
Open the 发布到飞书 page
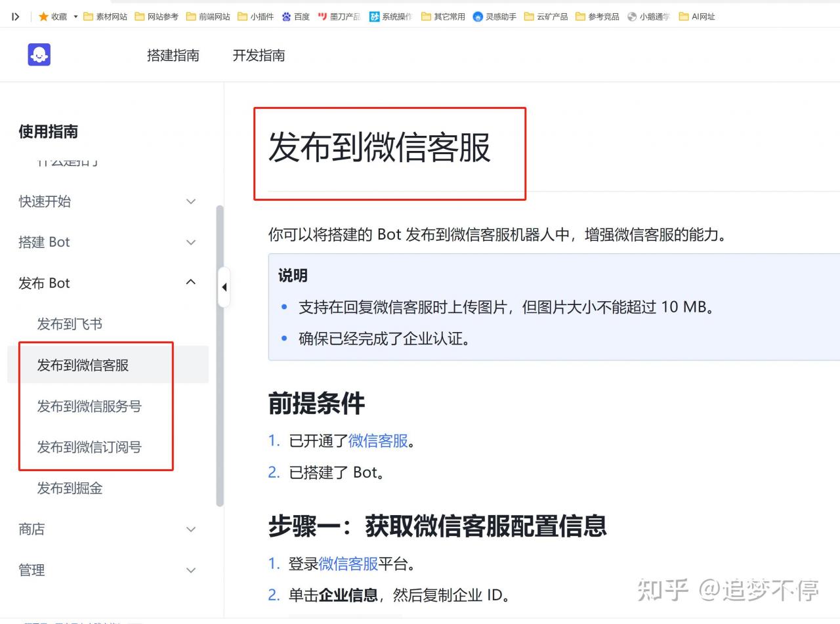tap(70, 324)
